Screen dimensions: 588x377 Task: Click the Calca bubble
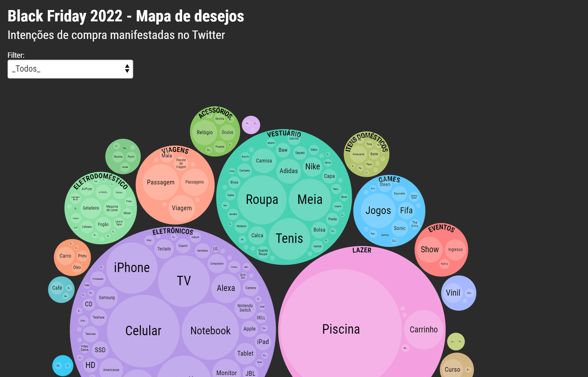pos(257,236)
